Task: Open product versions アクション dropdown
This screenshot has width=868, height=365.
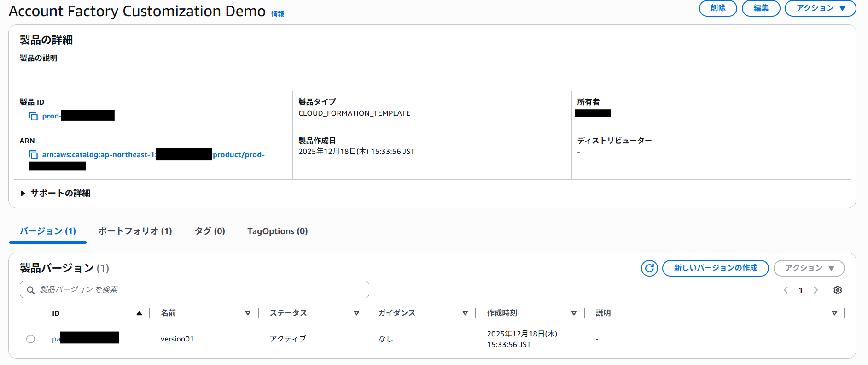Action: coord(809,268)
